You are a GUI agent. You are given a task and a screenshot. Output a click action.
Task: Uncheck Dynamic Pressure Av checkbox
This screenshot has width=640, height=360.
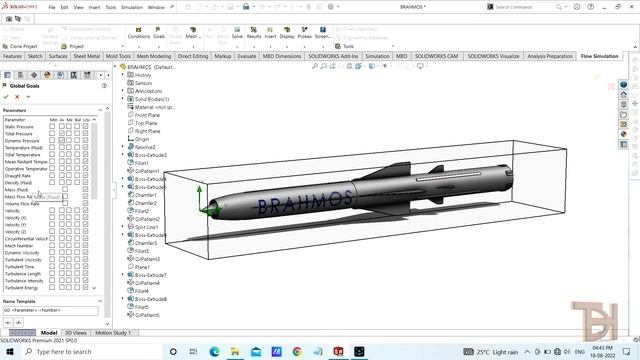(62, 140)
